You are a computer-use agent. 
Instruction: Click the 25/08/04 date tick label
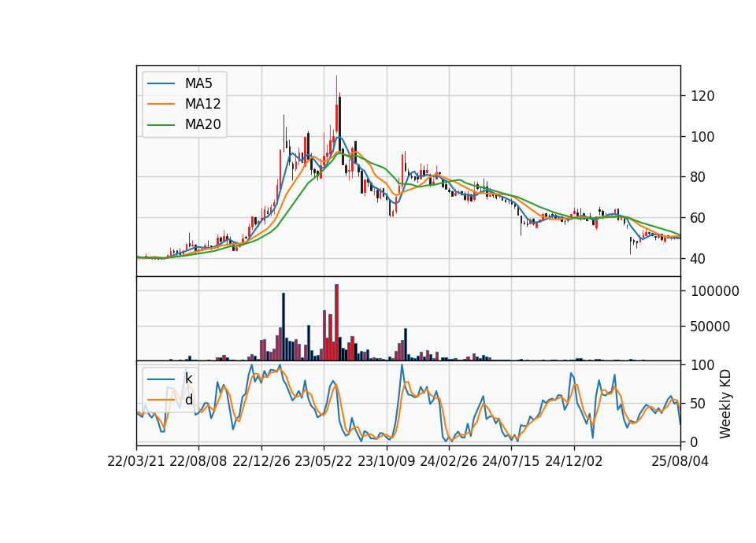click(680, 462)
